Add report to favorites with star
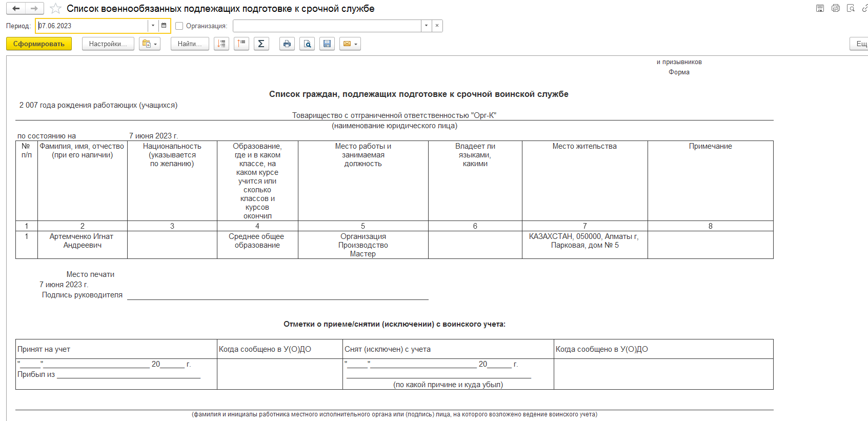868x421 pixels. click(55, 9)
